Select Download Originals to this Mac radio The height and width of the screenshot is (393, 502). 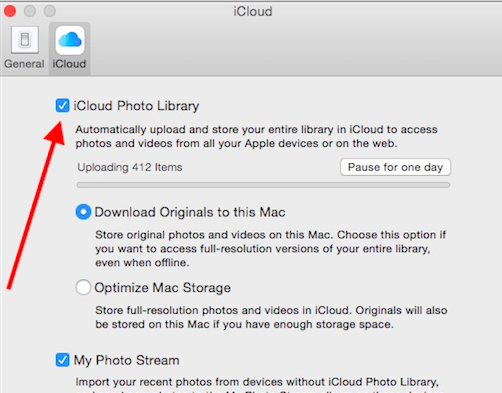pyautogui.click(x=83, y=212)
